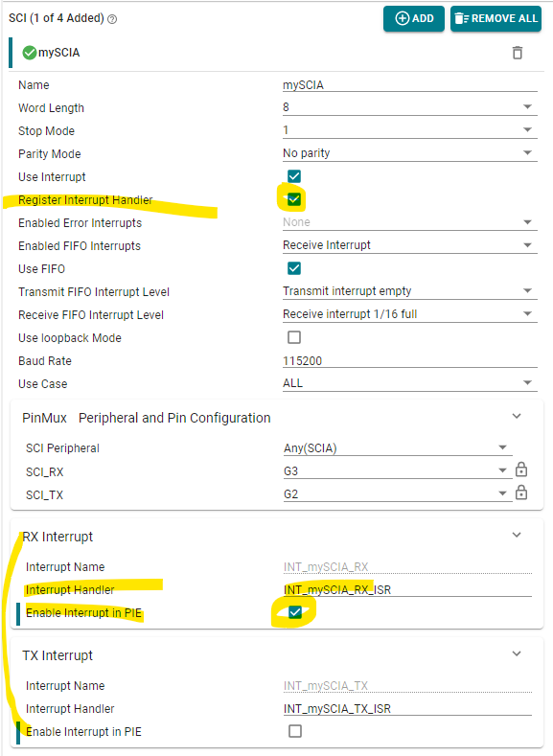Collapse the TX Interrupt section chevron
The height and width of the screenshot is (756, 553).
click(x=517, y=653)
